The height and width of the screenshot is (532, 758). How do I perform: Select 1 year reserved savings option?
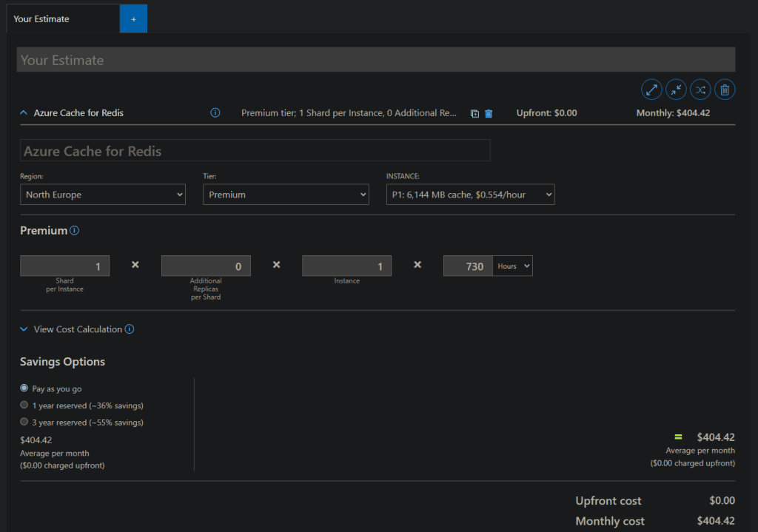click(x=24, y=405)
